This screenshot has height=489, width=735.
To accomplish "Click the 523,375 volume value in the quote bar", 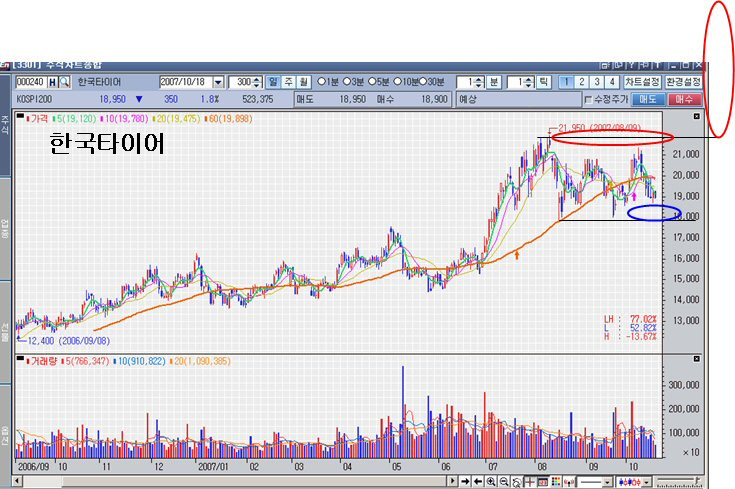I will (x=257, y=99).
